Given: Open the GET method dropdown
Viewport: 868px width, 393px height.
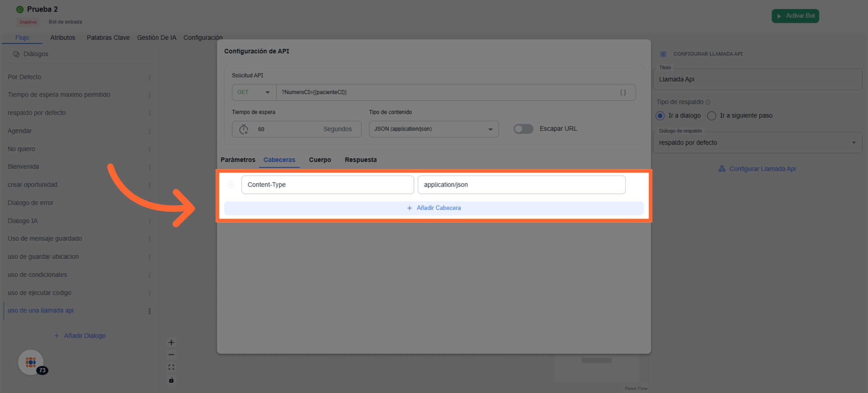Looking at the screenshot, I should click(x=254, y=92).
